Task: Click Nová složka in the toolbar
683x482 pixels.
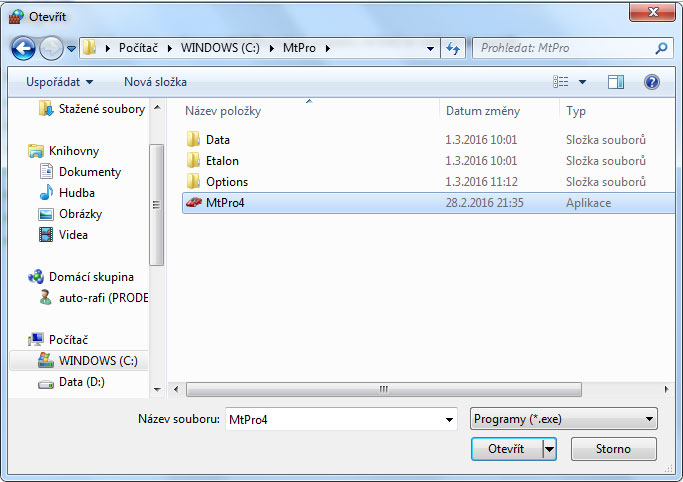Action: tap(155, 82)
